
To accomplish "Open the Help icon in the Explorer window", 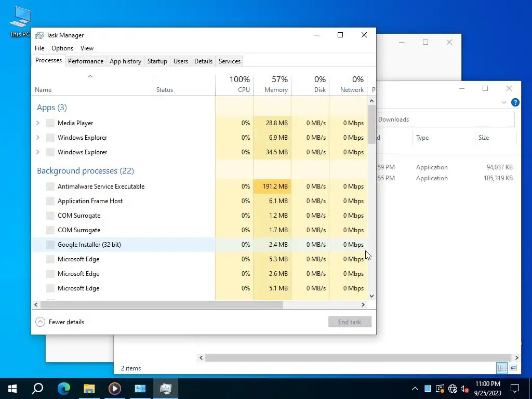I will tap(515, 102).
